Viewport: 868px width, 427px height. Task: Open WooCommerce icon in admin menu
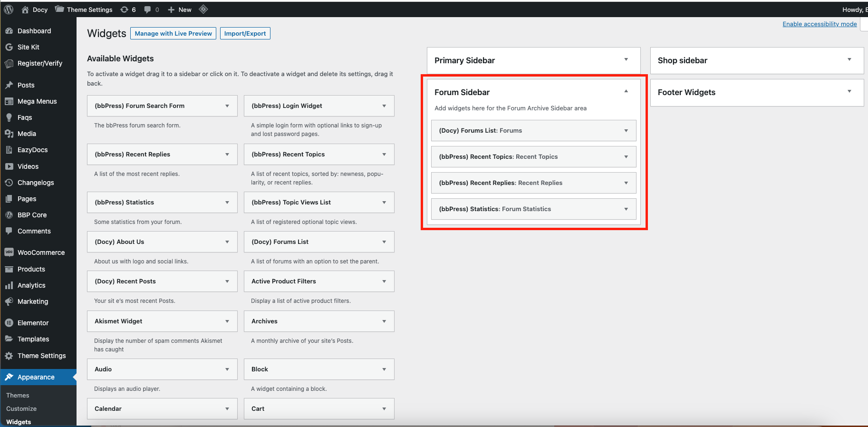click(9, 252)
